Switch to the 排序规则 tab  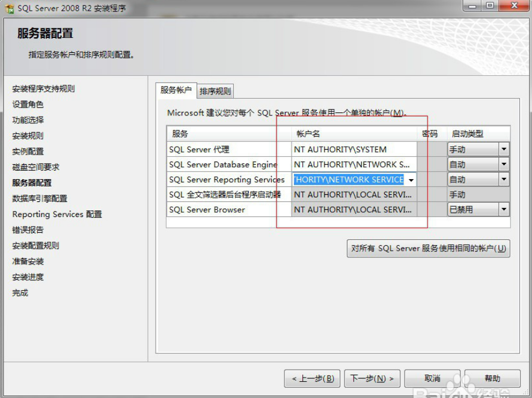click(x=215, y=91)
